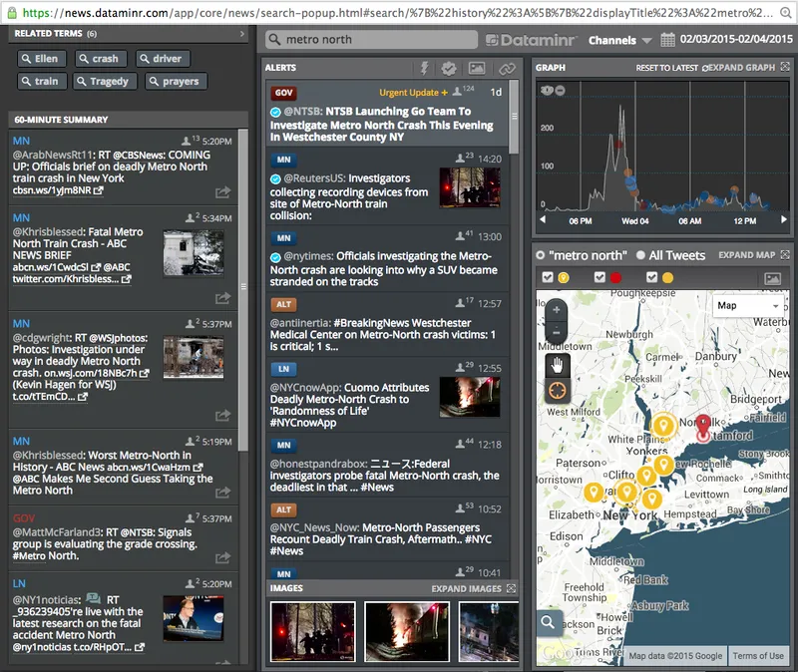Select the "metro north" map radio option
Viewport: 798px width, 672px height.
click(540, 255)
